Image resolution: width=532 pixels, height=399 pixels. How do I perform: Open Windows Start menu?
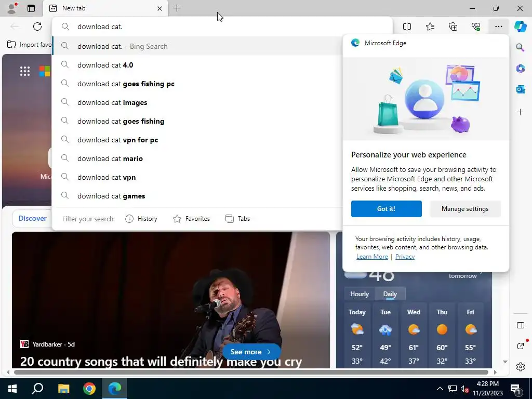click(12, 389)
